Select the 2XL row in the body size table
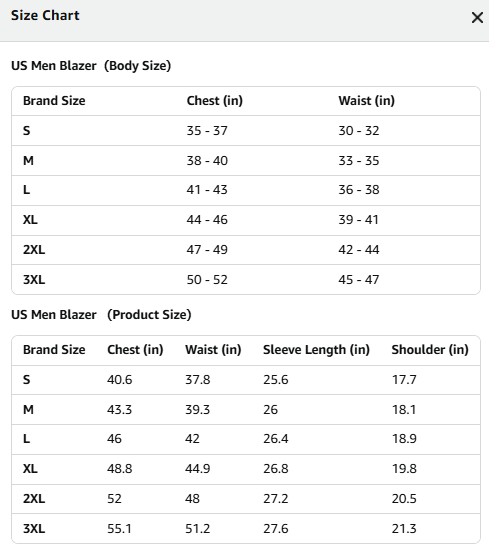This screenshot has width=489, height=551. click(246, 250)
